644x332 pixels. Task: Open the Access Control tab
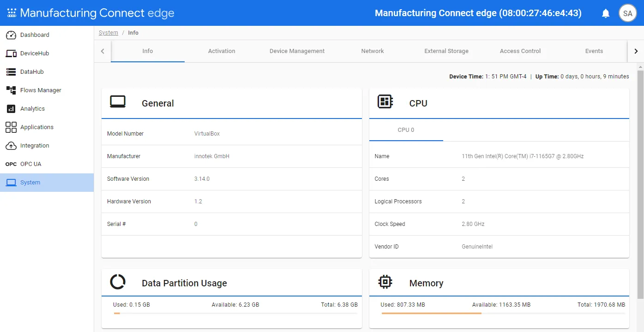pos(520,51)
